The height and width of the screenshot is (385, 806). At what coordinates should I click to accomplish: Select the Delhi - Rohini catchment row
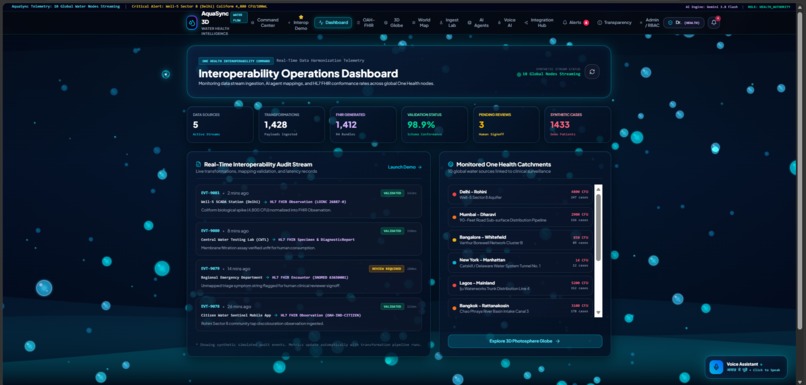521,194
